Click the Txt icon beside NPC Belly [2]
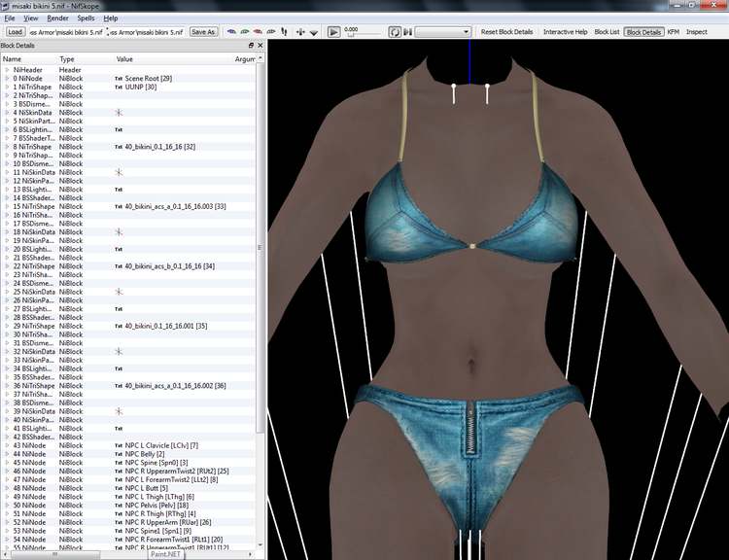This screenshot has width=729, height=560. [x=119, y=454]
